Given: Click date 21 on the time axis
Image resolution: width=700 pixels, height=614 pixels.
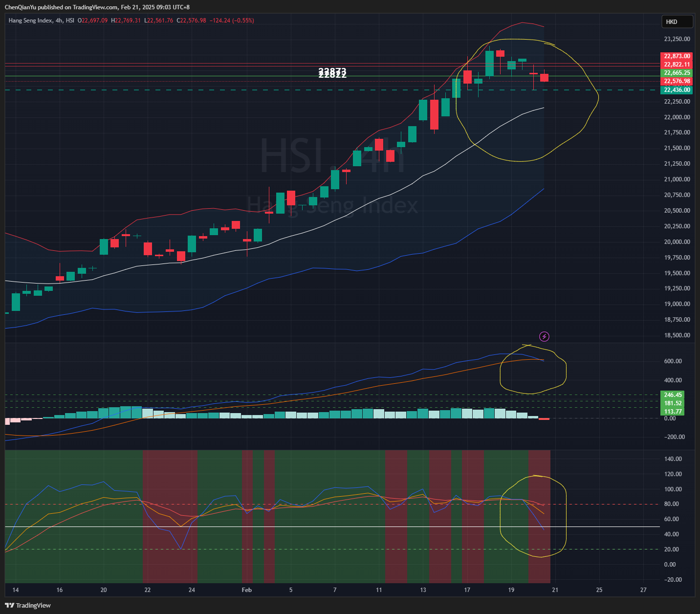Looking at the screenshot, I should click(x=555, y=590).
